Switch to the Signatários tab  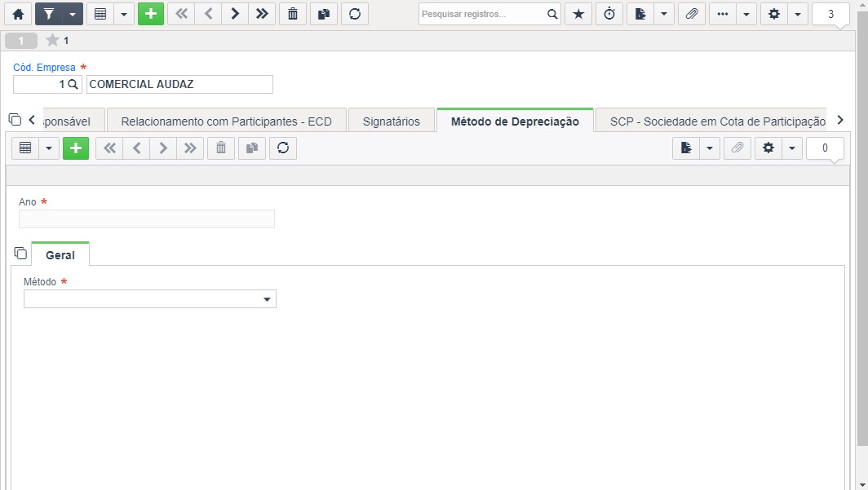(392, 121)
